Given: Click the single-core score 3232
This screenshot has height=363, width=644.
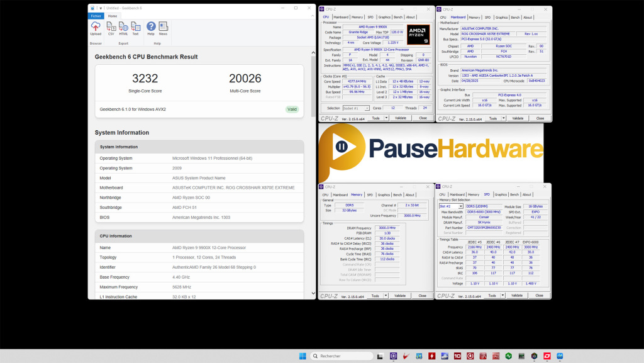Looking at the screenshot, I should click(145, 79).
